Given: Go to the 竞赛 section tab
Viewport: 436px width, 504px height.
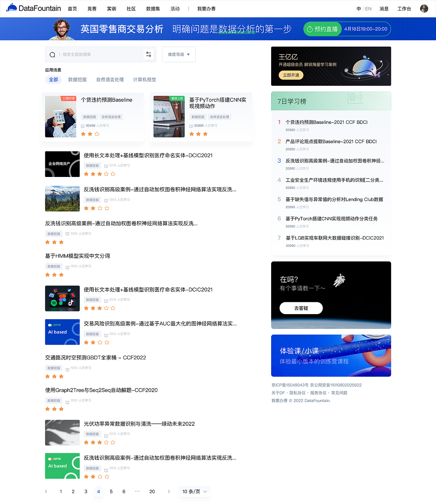Looking at the screenshot, I should [x=92, y=9].
